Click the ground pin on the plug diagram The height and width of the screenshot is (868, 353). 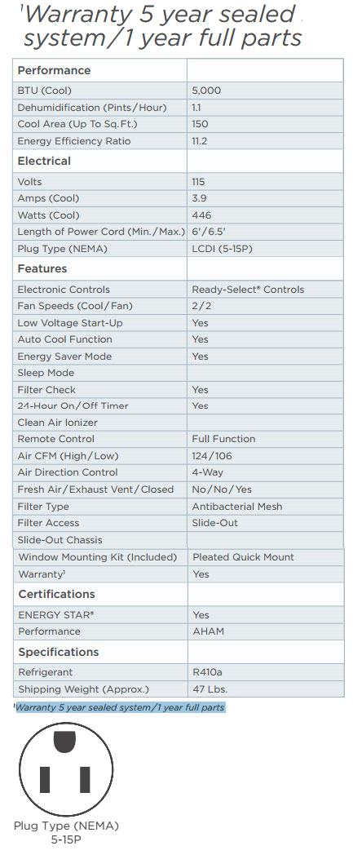[65, 742]
